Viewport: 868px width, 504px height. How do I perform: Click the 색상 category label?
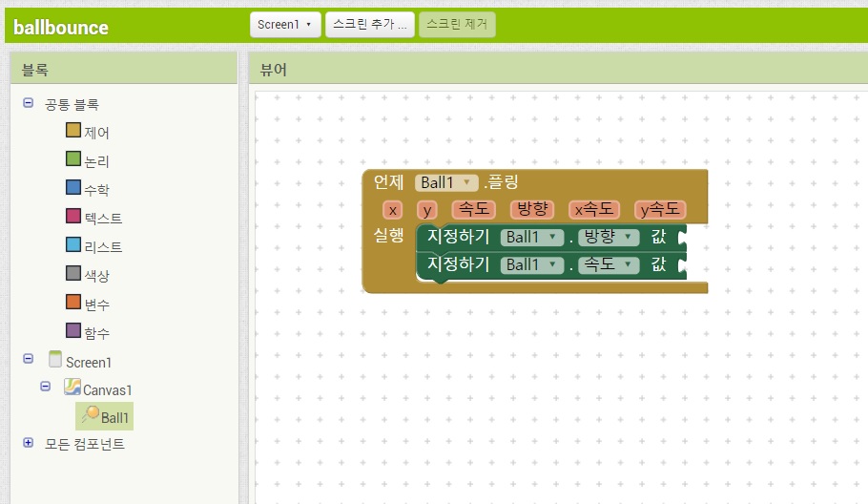pyautogui.click(x=97, y=276)
